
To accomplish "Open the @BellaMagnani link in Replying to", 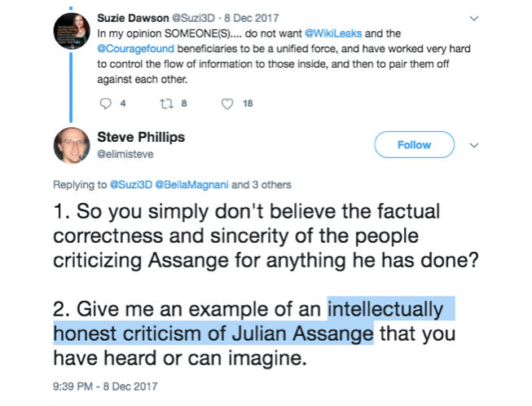I will [191, 185].
